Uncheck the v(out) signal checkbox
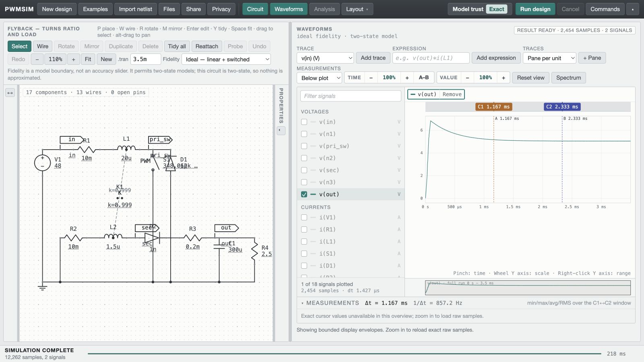 coord(304,194)
